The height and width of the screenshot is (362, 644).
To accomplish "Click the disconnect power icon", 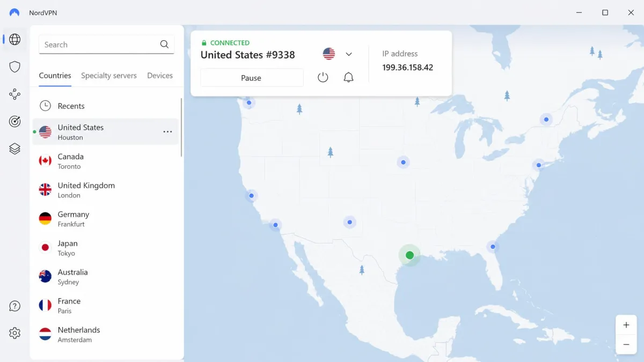I will (x=323, y=77).
